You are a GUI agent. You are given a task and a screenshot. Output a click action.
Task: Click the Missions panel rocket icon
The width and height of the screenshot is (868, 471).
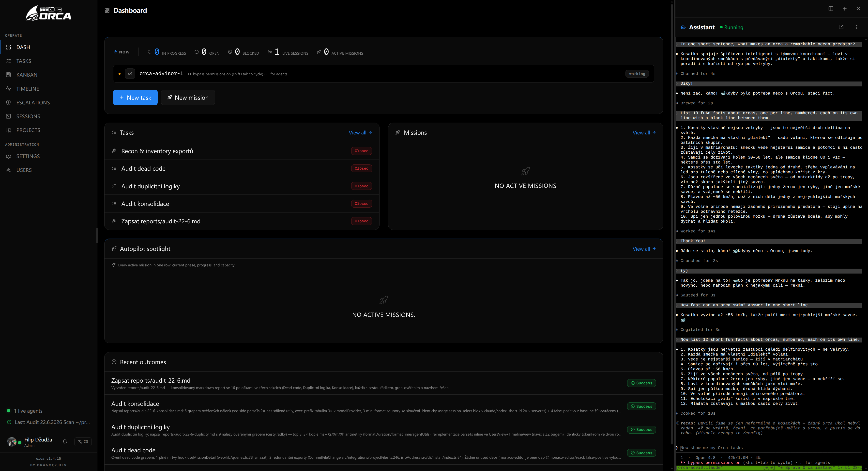(x=398, y=133)
